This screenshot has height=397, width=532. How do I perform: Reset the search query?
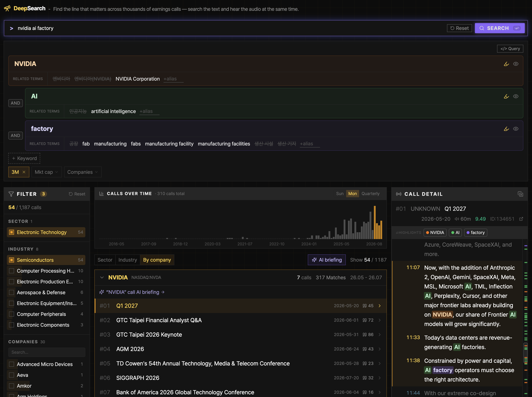(459, 28)
